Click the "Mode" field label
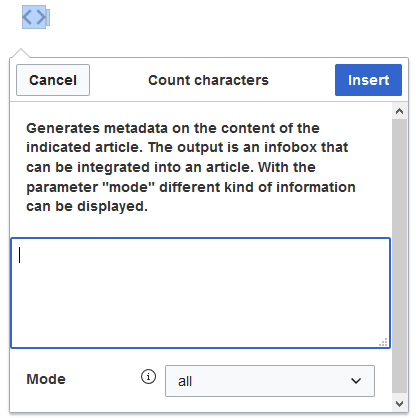This screenshot has width=416, height=418. (46, 379)
